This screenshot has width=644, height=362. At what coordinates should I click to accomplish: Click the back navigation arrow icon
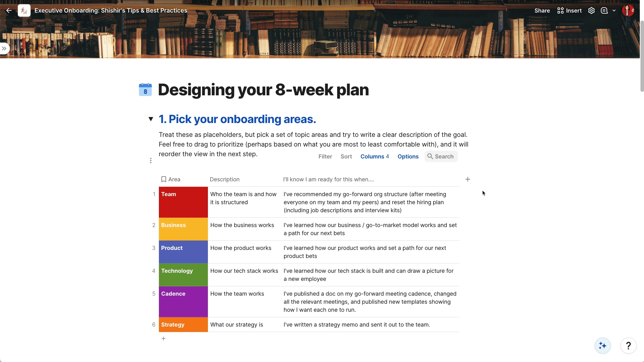8,10
